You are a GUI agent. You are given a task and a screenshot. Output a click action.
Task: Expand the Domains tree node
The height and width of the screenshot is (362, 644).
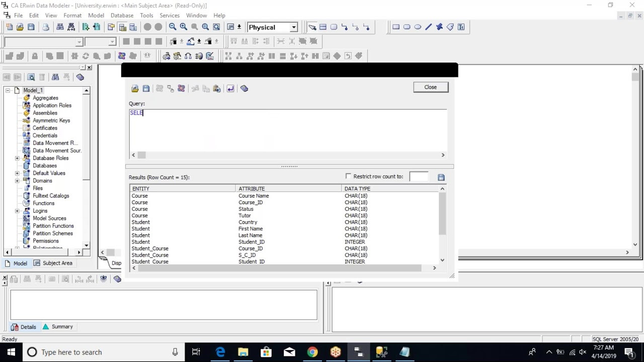tap(17, 180)
